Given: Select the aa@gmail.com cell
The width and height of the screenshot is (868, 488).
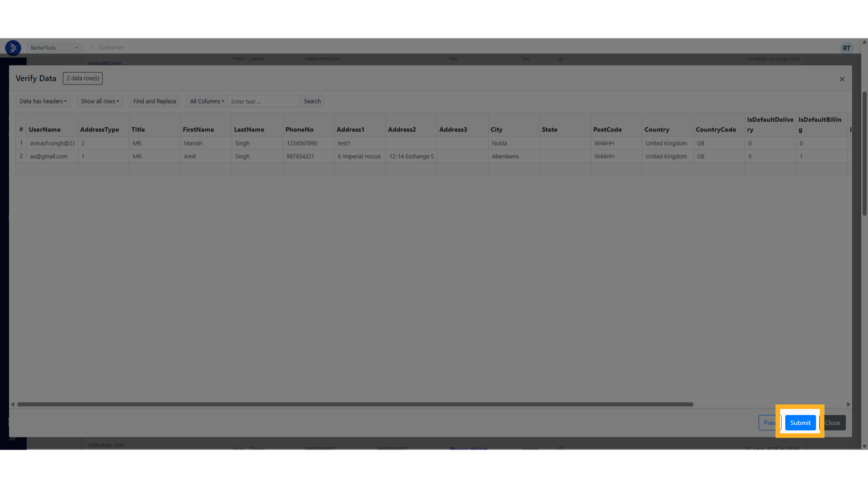Looking at the screenshot, I should (49, 156).
